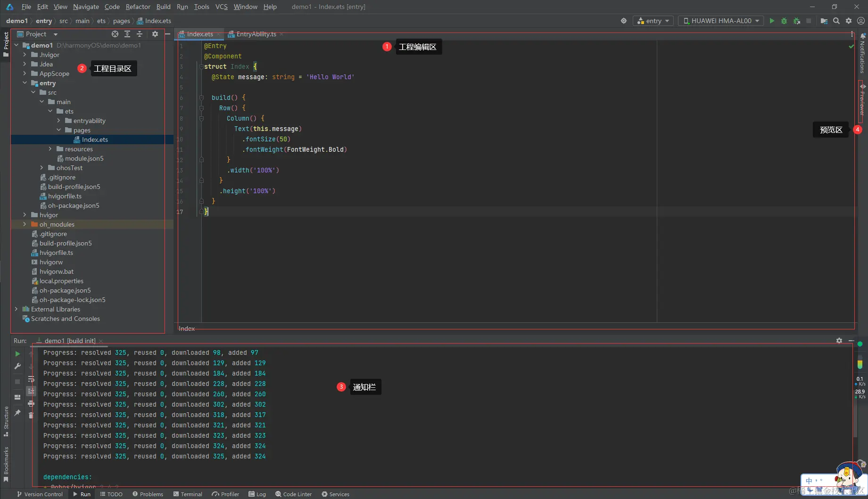This screenshot has height=499, width=868.
Task: Toggle the Previewer side panel
Action: (862, 100)
